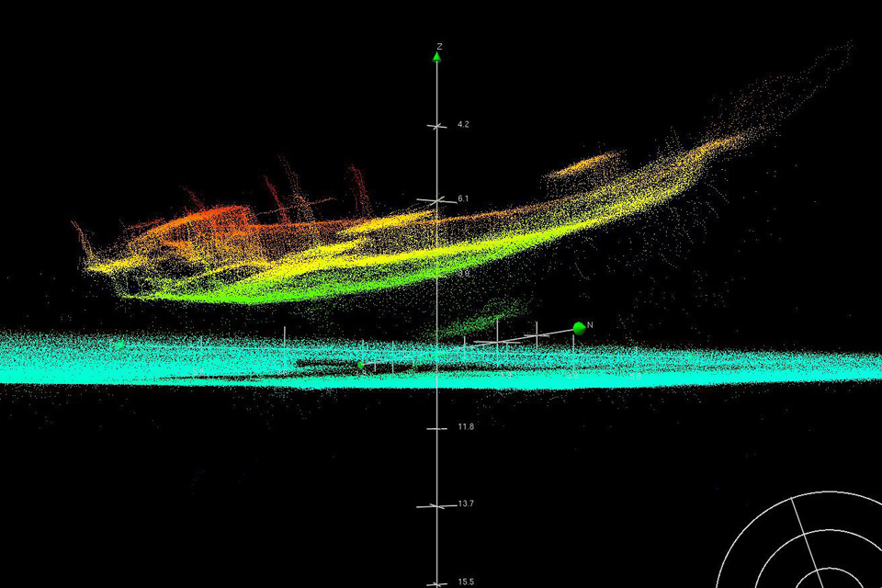Click the 11.8 depth label on axis
Image resolution: width=882 pixels, height=588 pixels.
[464, 427]
